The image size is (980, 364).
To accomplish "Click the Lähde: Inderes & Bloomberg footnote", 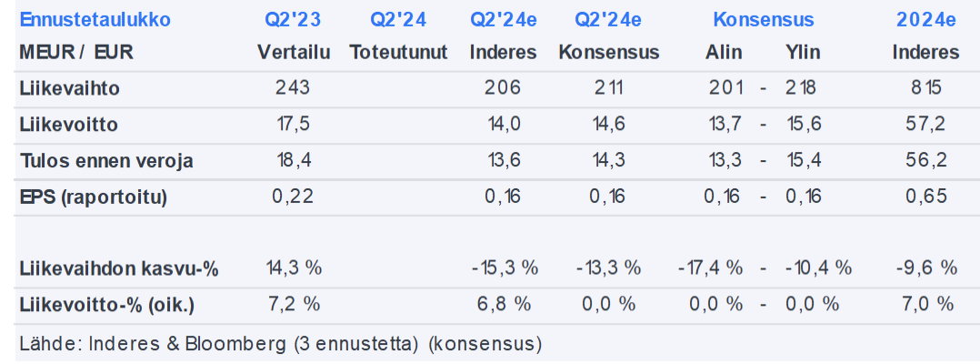I will tap(280, 344).
